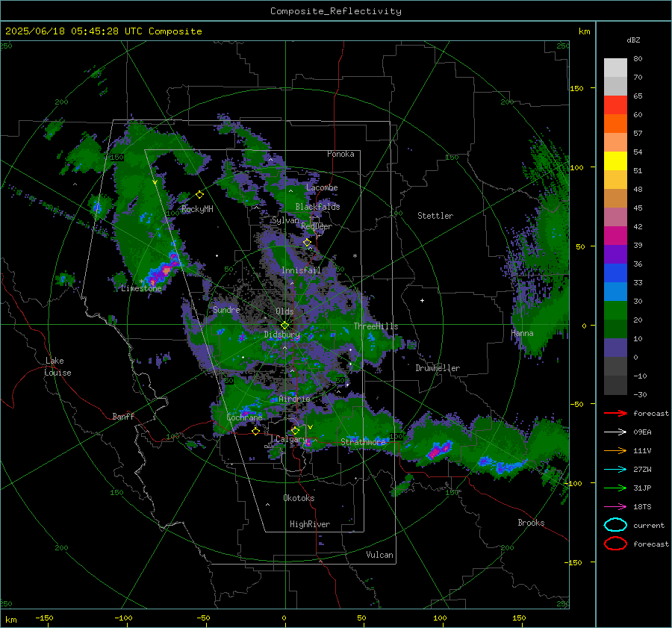Viewport: 672px width, 628px height.
Task: Select the orange 111V arrow icon
Action: (615, 450)
